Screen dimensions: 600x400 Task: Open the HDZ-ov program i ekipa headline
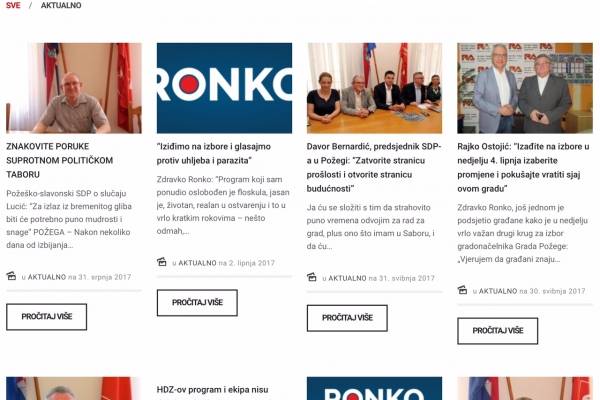(212, 390)
